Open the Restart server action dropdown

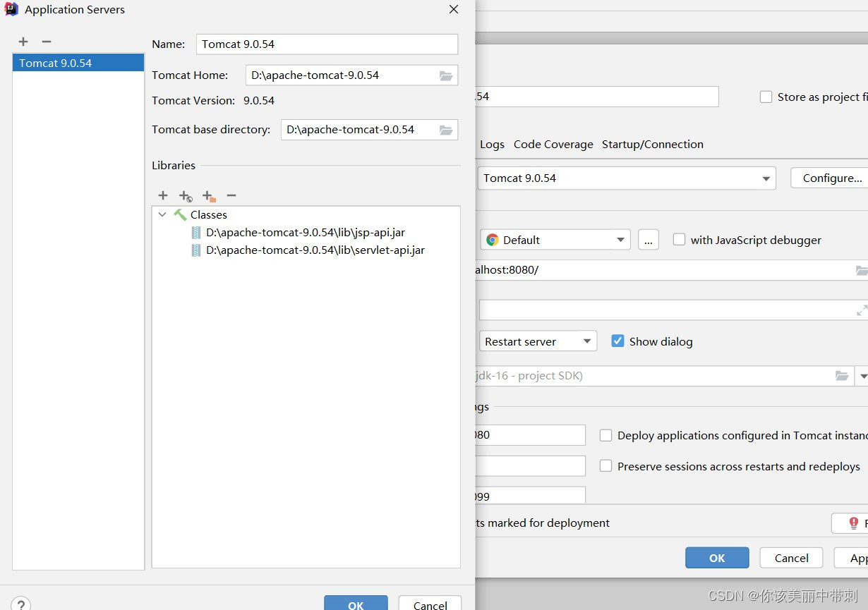click(538, 341)
